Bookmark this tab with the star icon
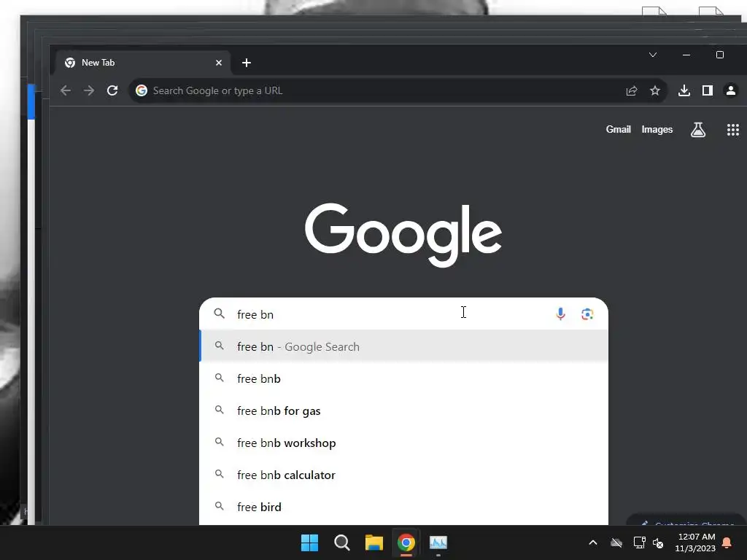This screenshot has width=747, height=560. (655, 90)
